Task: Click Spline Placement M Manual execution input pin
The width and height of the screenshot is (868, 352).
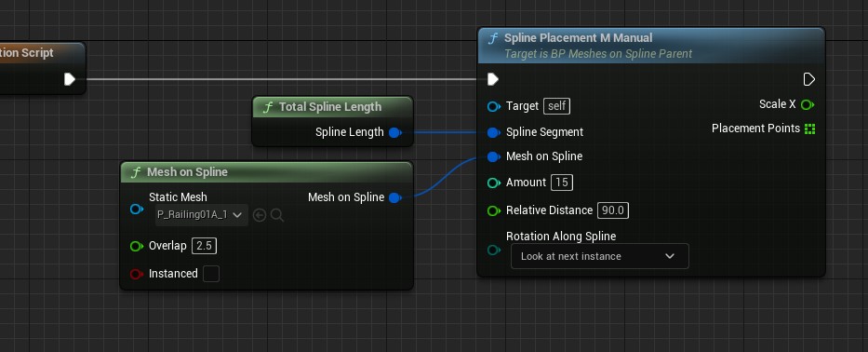Action: click(493, 79)
